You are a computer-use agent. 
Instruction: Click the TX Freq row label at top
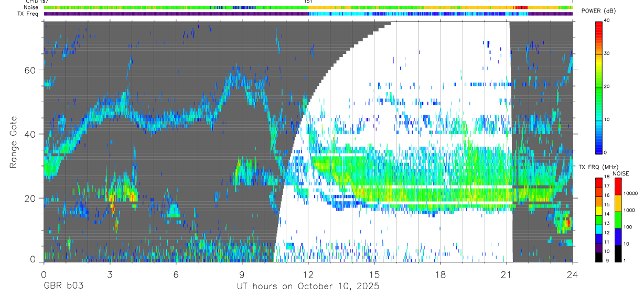[x=28, y=14]
